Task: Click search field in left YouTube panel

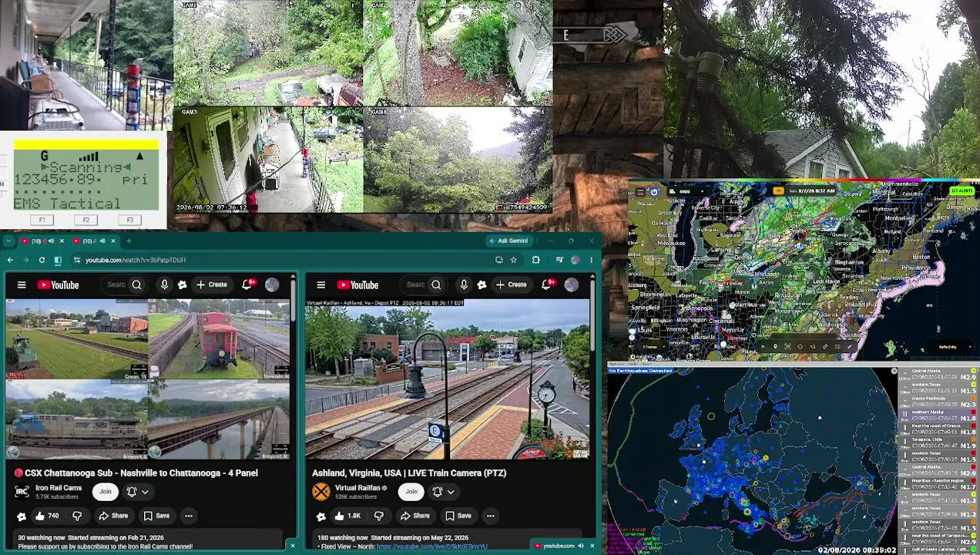Action: (x=116, y=285)
